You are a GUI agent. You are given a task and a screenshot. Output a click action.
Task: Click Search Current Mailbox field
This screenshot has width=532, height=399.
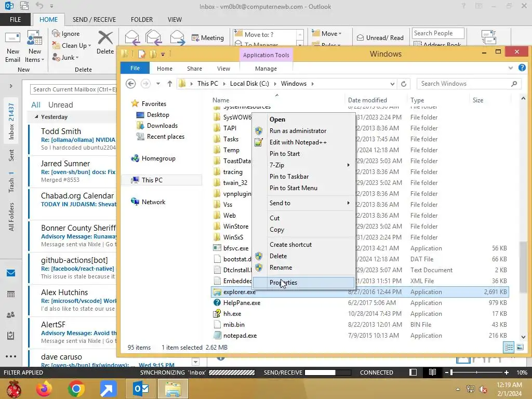pos(73,89)
